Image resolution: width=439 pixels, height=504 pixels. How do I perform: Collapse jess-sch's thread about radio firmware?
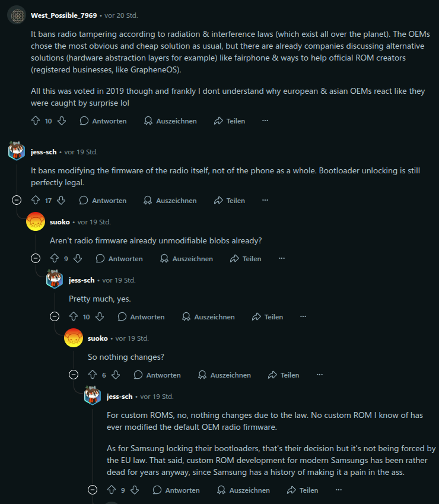(17, 200)
